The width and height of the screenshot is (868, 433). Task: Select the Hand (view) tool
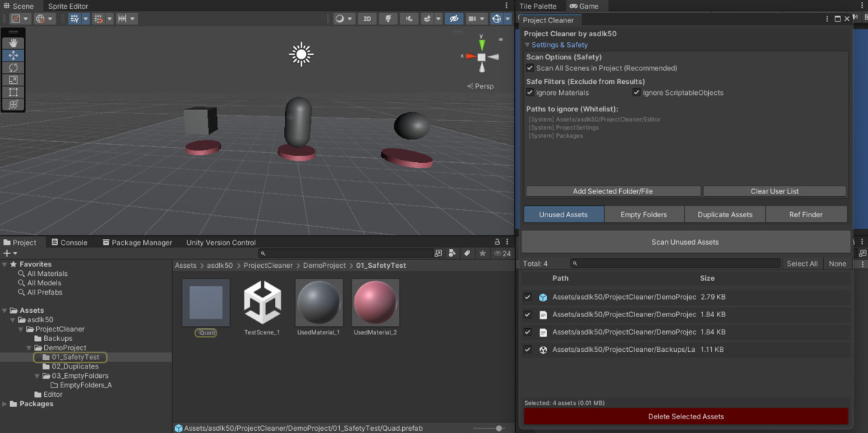(13, 43)
